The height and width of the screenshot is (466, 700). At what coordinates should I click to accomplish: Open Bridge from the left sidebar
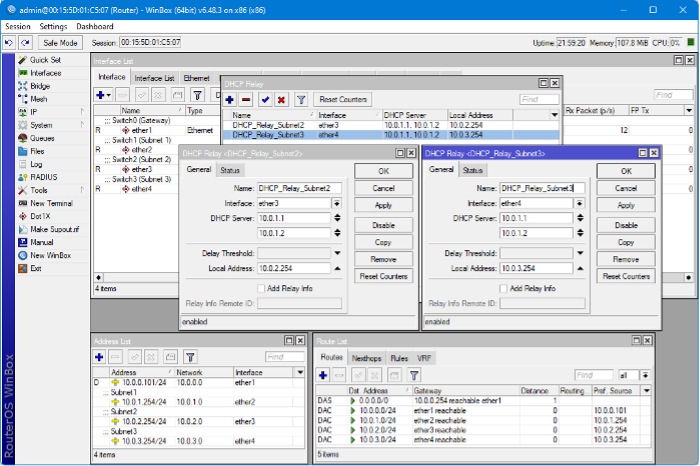coord(38,86)
